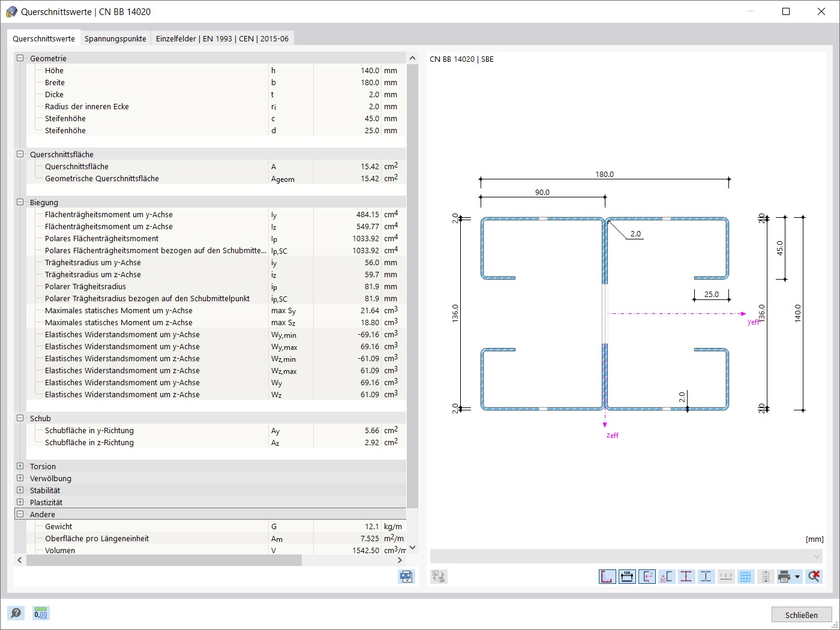Click the help question mark icon
This screenshot has width=840, height=630.
tap(16, 613)
